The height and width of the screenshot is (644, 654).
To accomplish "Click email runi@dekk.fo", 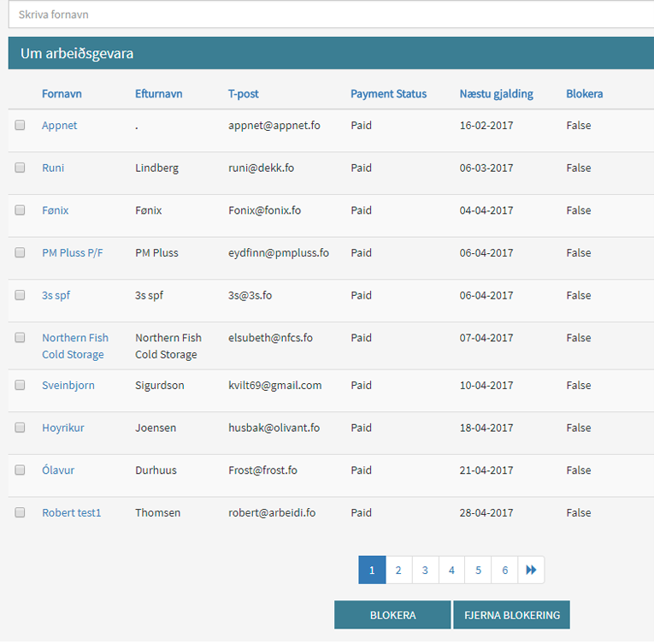I will coord(261,168).
